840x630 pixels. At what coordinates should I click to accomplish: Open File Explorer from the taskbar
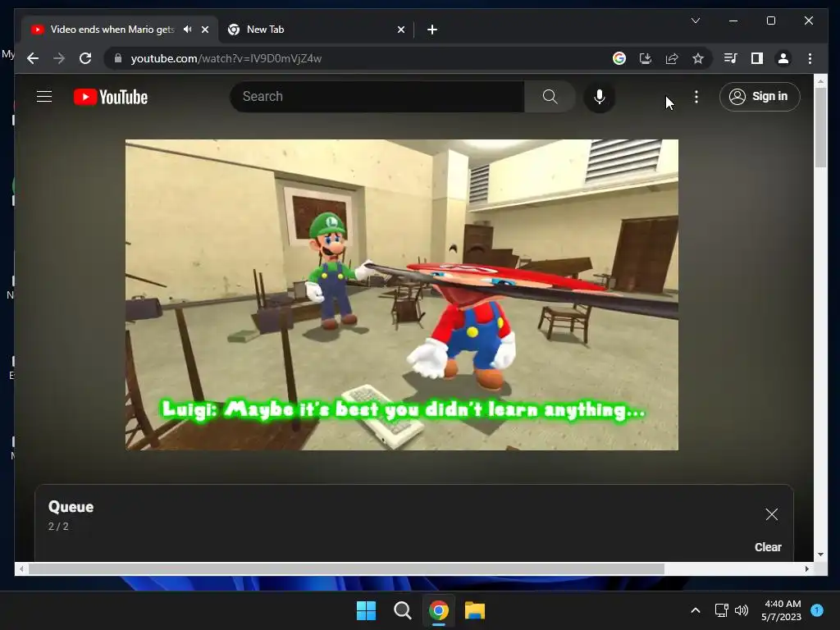tap(475, 610)
